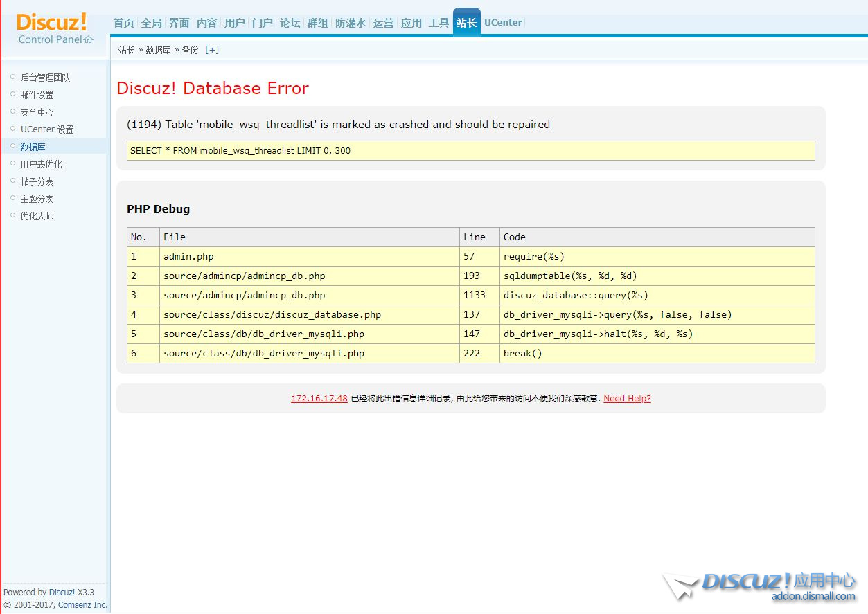Click the 数据库 breadcrumb text
The image size is (868, 614).
(158, 50)
